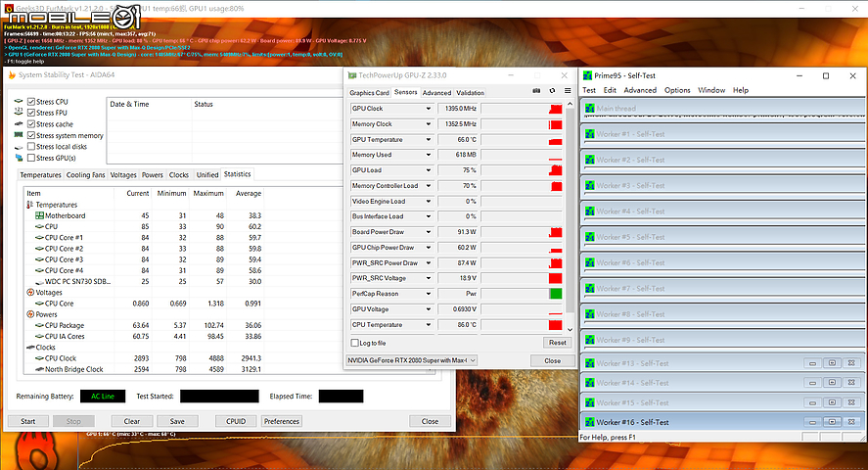Click GPU-Z sensor list vertical scrollbar

[571, 216]
